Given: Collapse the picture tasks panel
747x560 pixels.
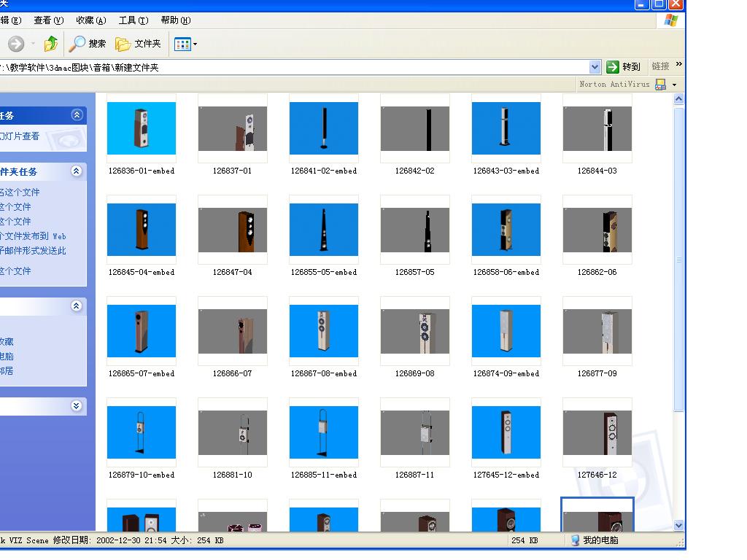Looking at the screenshot, I should click(77, 114).
